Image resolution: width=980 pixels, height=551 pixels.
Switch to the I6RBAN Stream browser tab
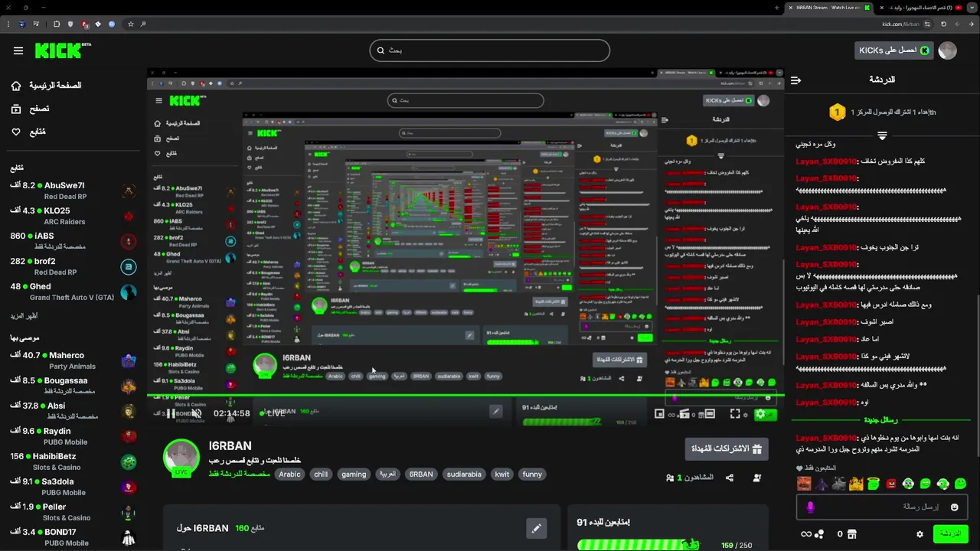point(831,8)
